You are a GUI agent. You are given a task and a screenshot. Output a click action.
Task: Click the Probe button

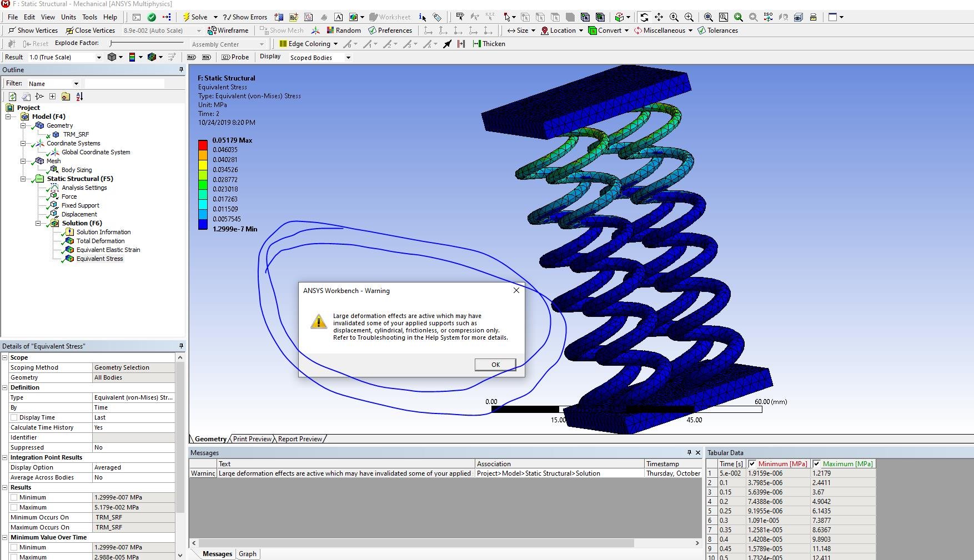[x=235, y=57]
